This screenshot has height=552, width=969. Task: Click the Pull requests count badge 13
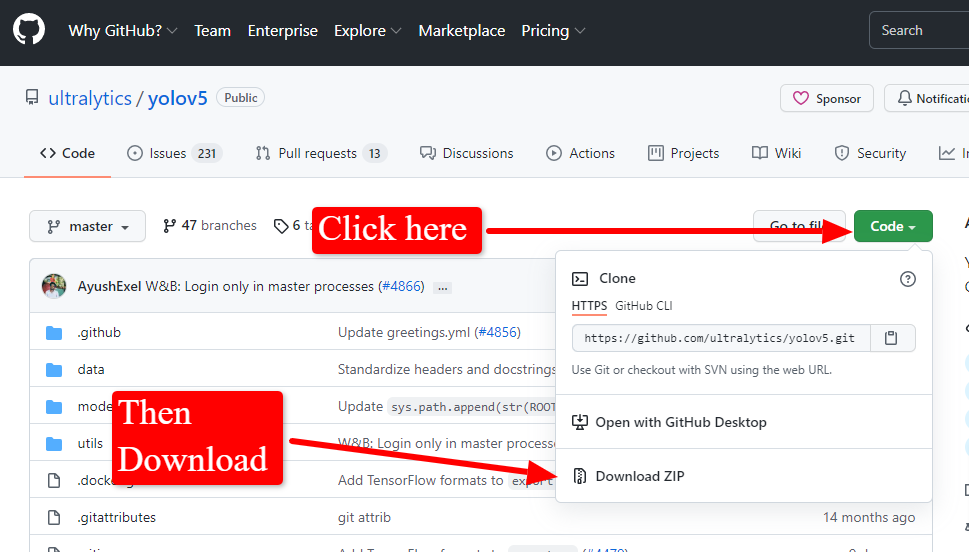(x=374, y=153)
